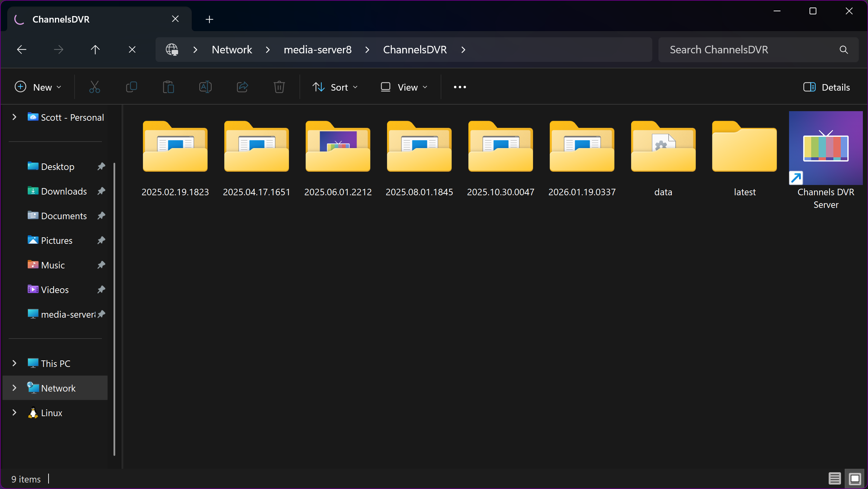Click the Copy icon in toolbar

(132, 87)
